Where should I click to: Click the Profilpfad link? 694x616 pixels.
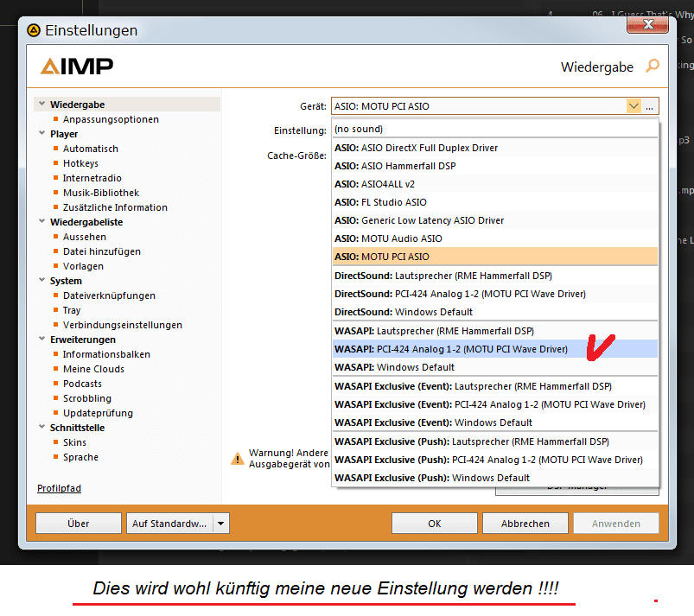(x=60, y=488)
